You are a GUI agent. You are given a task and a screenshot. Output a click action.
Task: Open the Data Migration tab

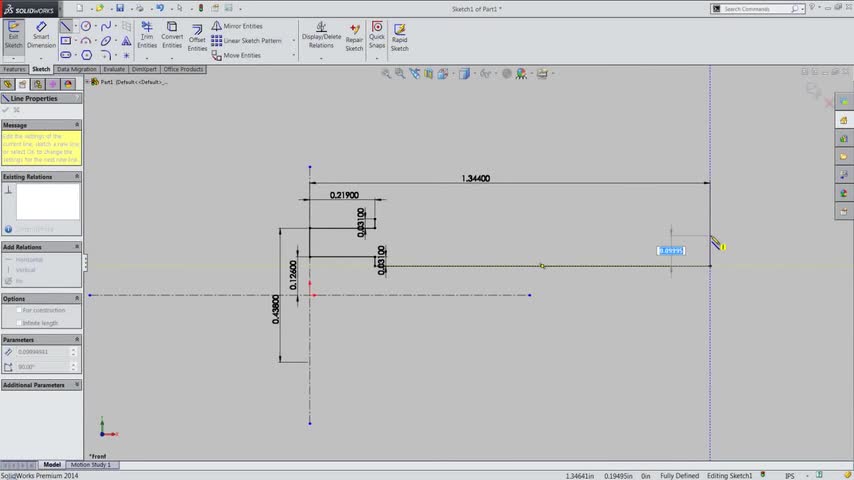(x=76, y=69)
